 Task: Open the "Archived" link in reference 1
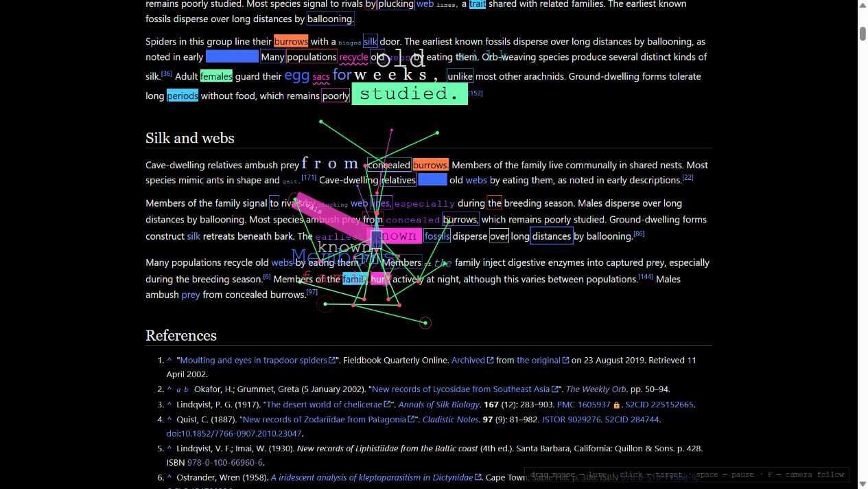[468, 360]
